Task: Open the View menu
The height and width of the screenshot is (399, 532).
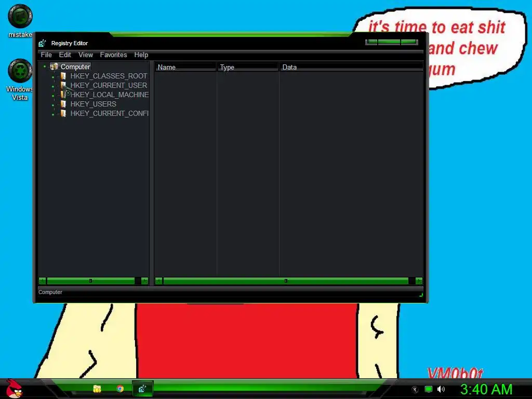Action: 86,55
